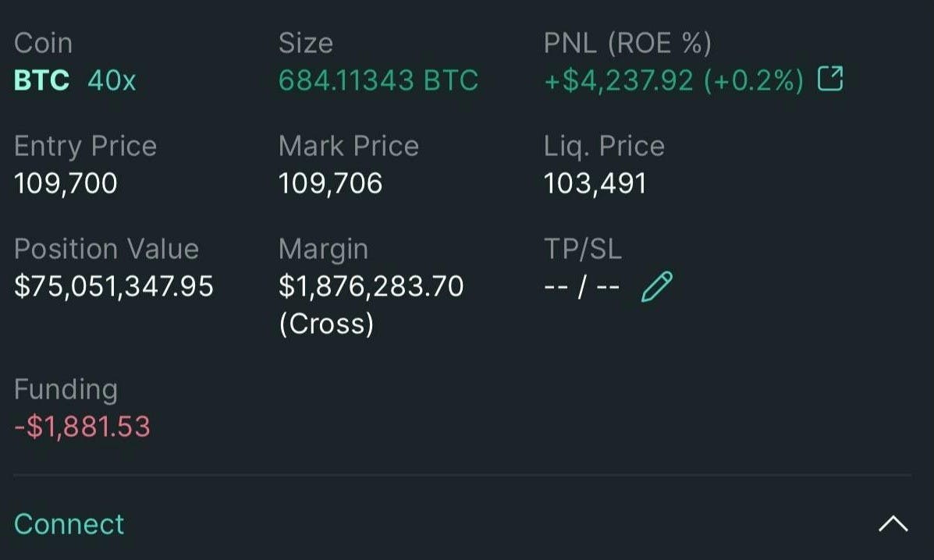Click the Position Value label
This screenshot has width=934, height=560.
pyautogui.click(x=106, y=249)
